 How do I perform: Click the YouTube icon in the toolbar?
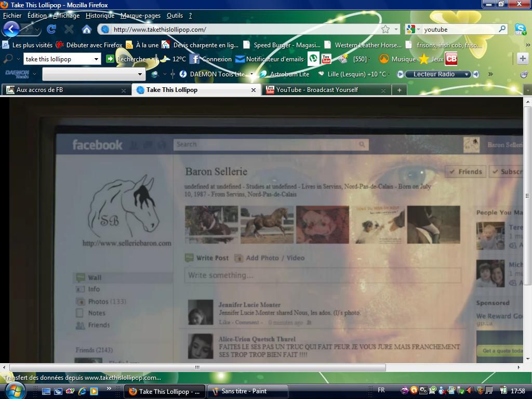pos(326,59)
